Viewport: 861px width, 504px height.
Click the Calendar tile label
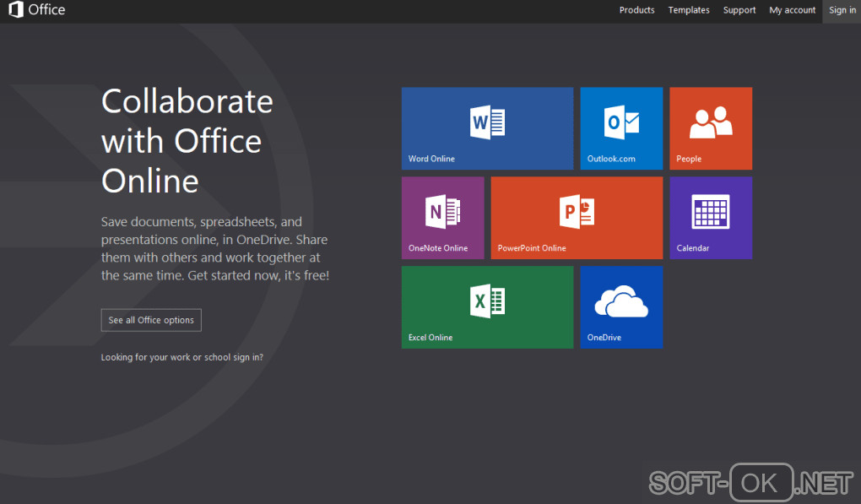(693, 248)
